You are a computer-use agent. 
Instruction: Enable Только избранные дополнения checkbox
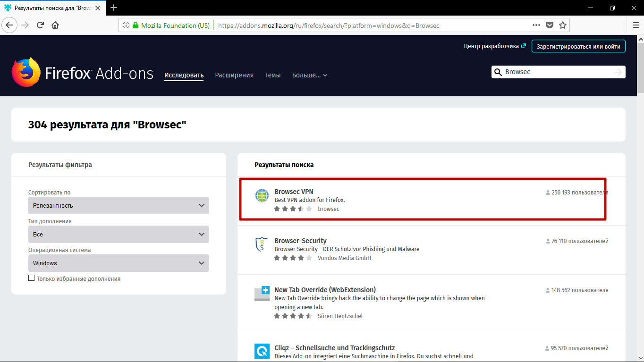tap(32, 278)
